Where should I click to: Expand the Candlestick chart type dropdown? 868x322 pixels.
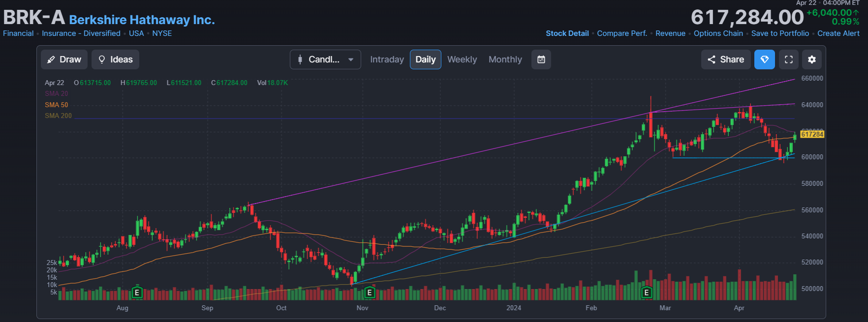tap(325, 59)
